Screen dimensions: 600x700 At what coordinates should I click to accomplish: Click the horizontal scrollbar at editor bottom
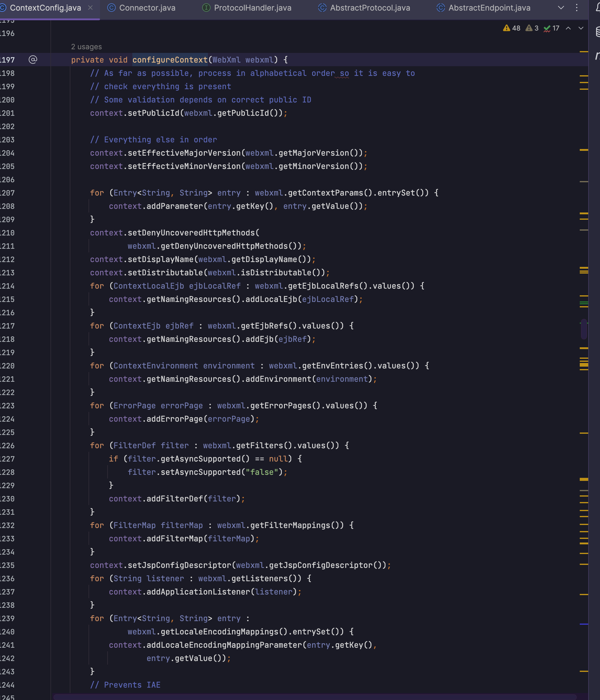(x=314, y=697)
